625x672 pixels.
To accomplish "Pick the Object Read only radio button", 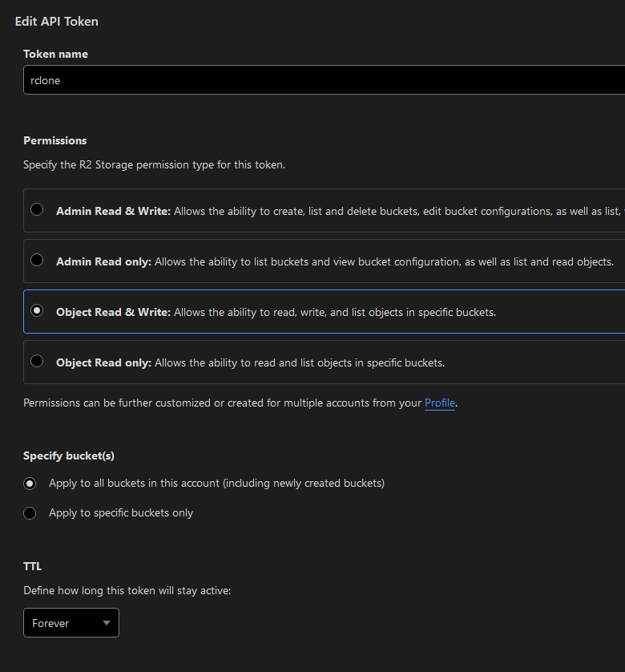I will click(37, 362).
